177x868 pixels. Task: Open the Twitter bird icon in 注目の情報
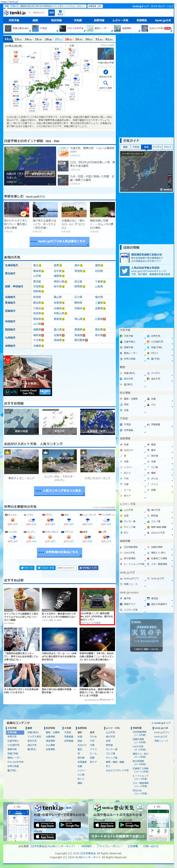[x=125, y=271]
